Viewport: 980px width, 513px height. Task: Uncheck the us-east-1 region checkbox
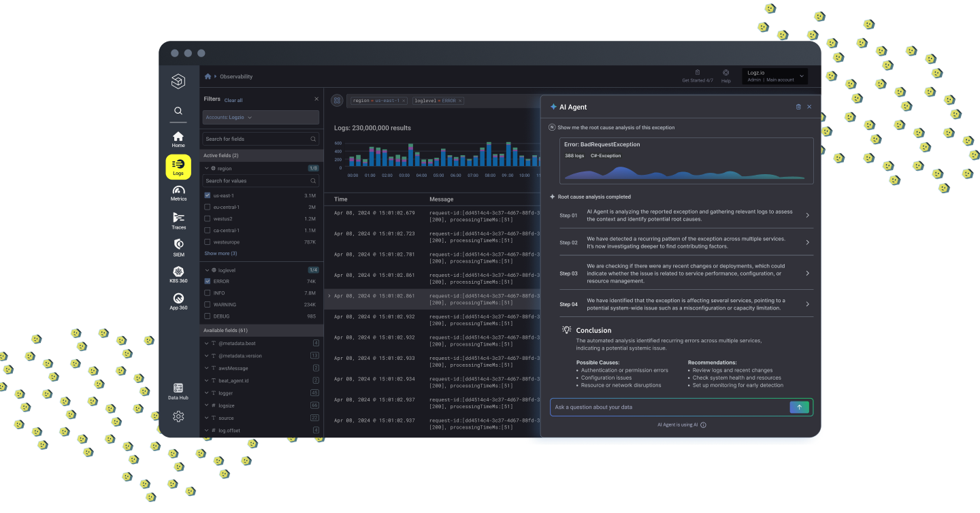point(208,195)
